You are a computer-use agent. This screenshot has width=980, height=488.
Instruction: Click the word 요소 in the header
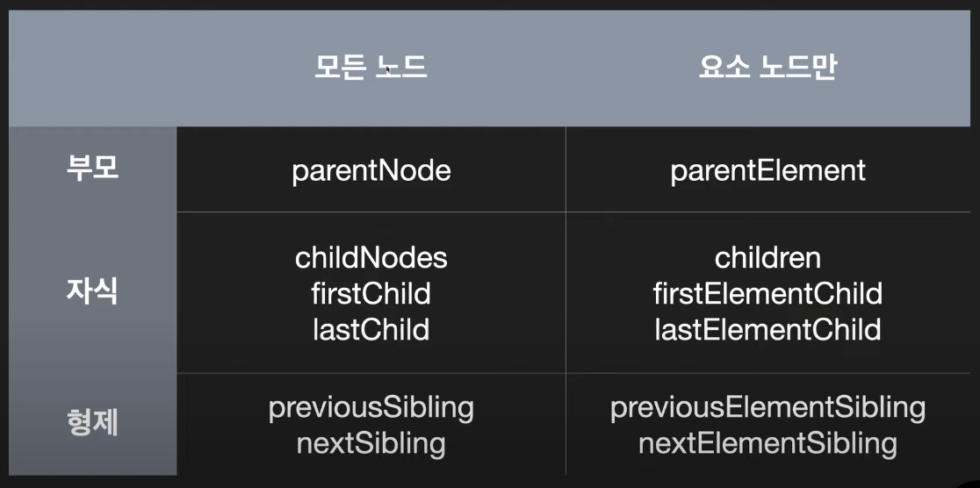pos(724,68)
